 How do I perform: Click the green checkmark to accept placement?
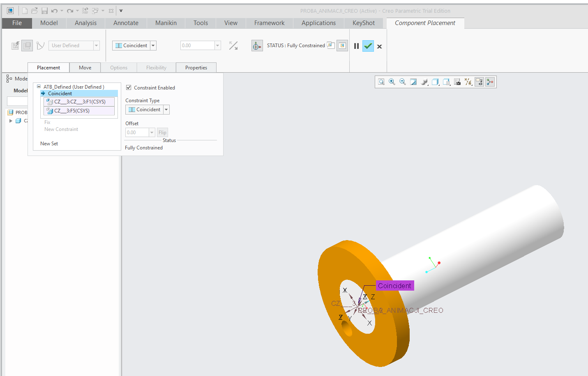[368, 46]
